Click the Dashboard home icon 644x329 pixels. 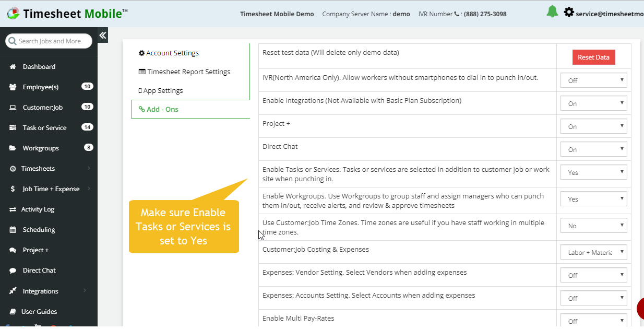(13, 67)
